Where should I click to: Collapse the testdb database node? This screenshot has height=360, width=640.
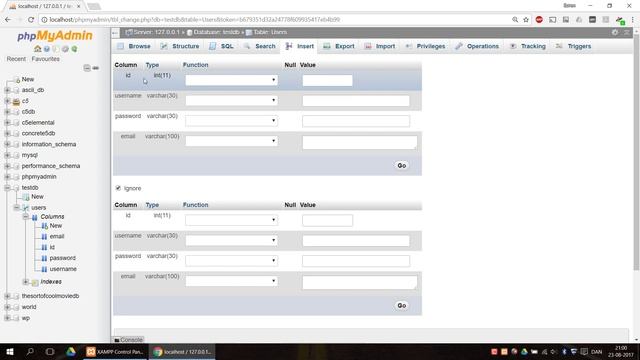coord(7,188)
